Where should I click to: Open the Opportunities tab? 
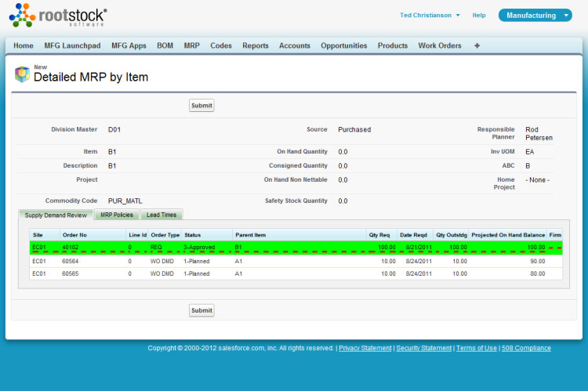(344, 45)
